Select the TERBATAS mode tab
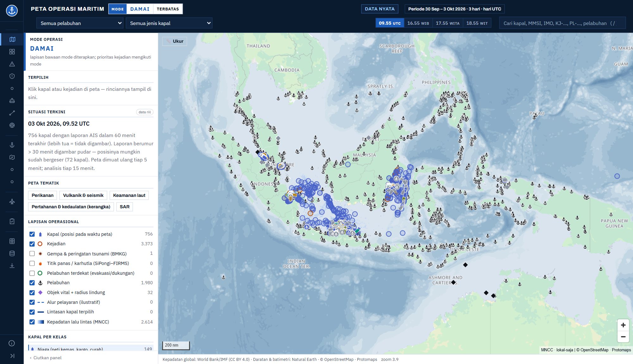 point(168,9)
